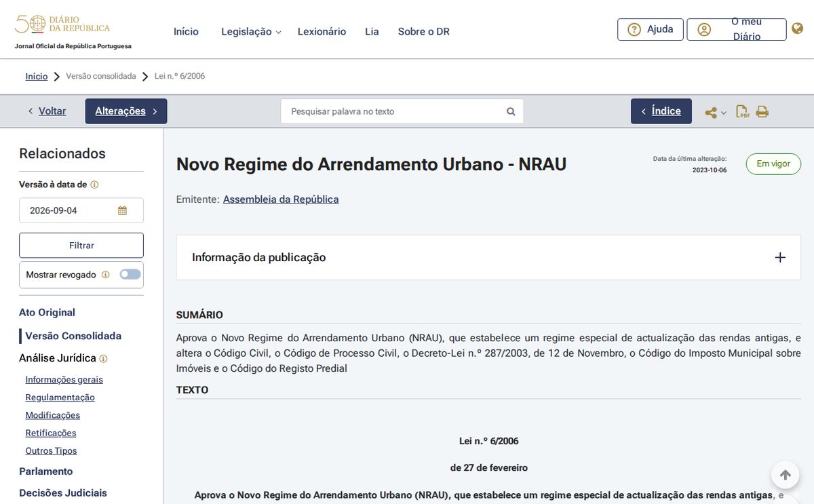Click the scroll-to-top arrow button
The width and height of the screenshot is (814, 504).
click(785, 475)
